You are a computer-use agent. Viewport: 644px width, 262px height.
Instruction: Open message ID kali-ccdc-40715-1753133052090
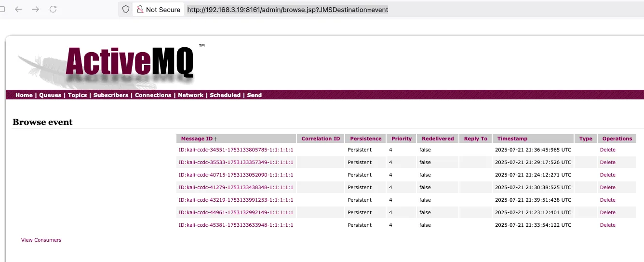point(236,175)
